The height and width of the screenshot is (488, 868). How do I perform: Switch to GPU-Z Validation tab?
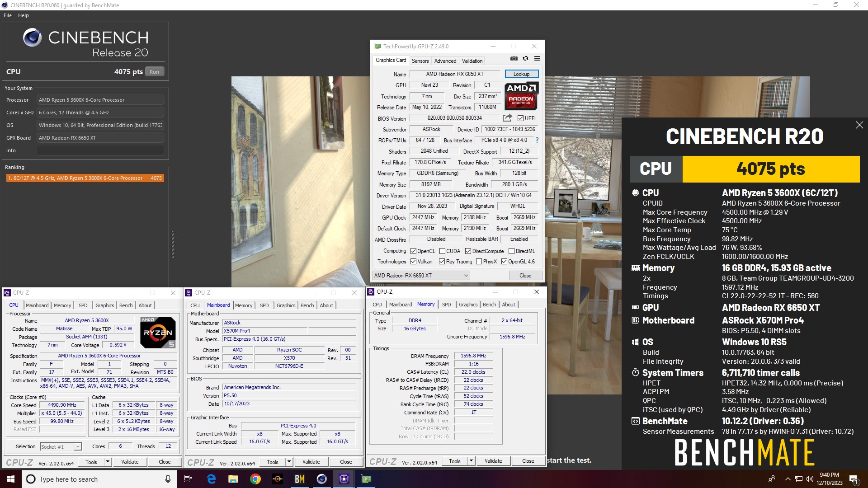point(472,61)
